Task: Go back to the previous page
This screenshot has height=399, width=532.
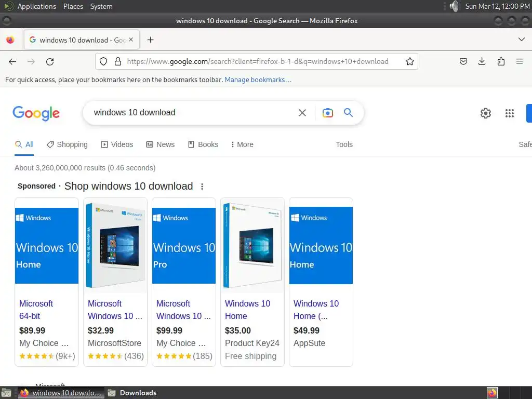Action: click(x=12, y=61)
